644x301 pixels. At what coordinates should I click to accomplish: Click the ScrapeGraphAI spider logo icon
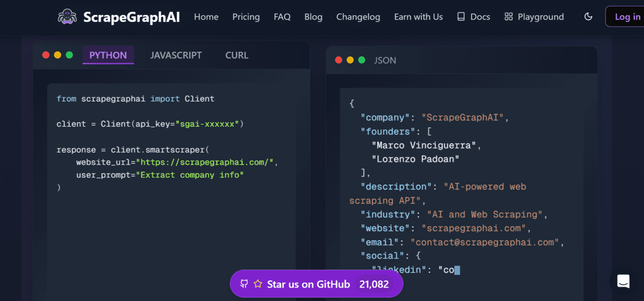click(x=68, y=17)
